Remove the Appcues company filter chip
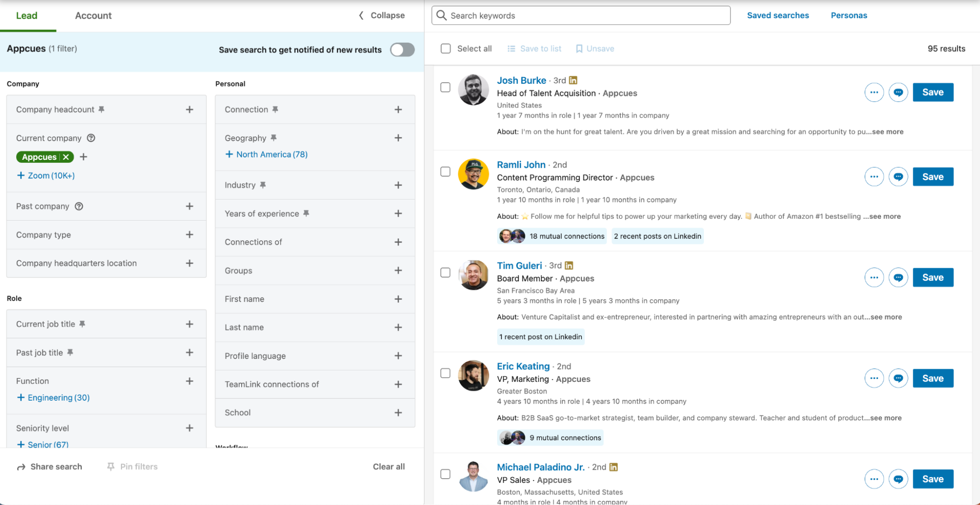 click(66, 157)
